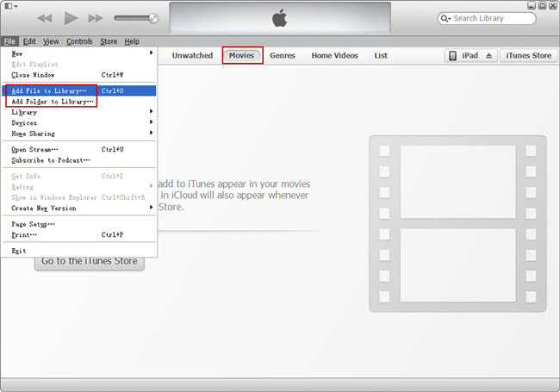This screenshot has width=560, height=392.
Task: Click the Play button
Action: tap(71, 18)
